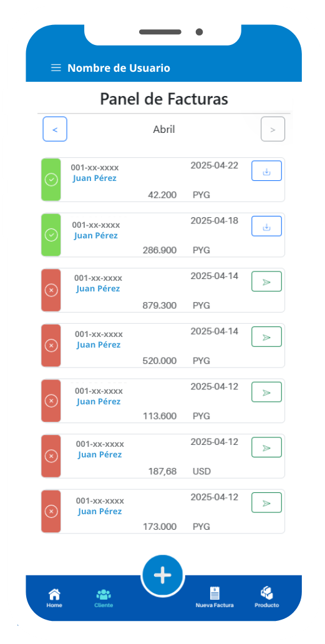Viewport: 325px width, 644px height.
Task: Download the invoice dated 2025-04-18
Action: (267, 227)
